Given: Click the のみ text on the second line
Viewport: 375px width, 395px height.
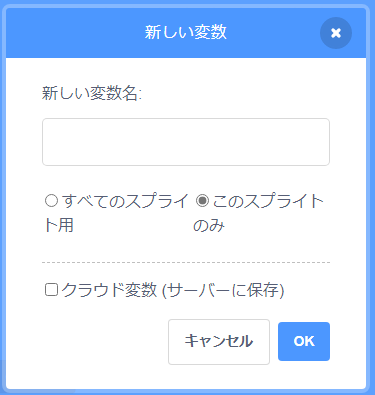Looking at the screenshot, I should [209, 226].
